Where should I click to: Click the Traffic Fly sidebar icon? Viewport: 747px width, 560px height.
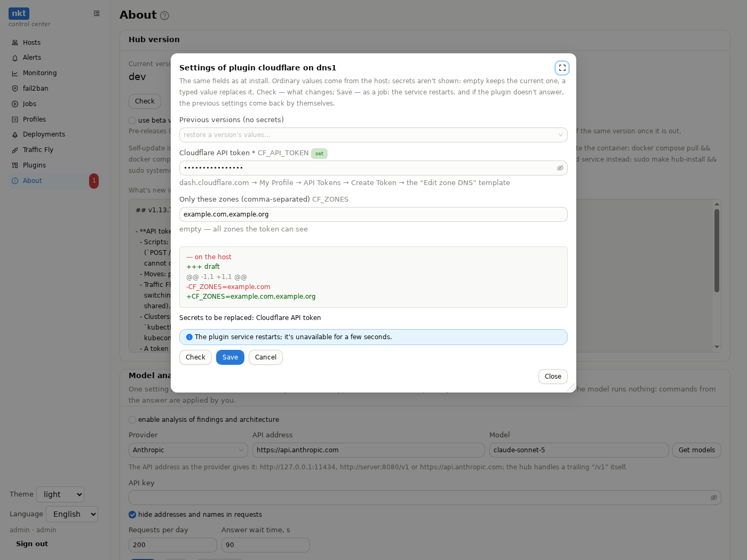point(15,150)
